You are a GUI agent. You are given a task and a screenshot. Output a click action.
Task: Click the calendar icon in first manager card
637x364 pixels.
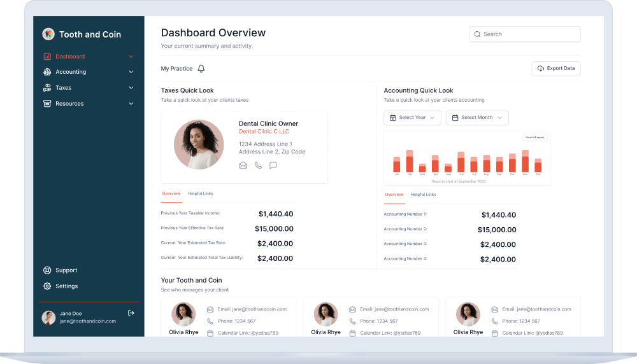tap(210, 333)
